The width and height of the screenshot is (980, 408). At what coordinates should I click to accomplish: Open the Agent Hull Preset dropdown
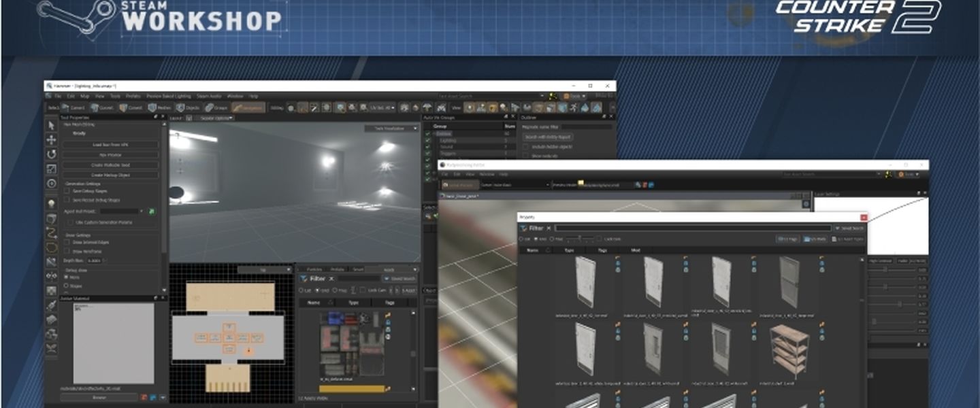click(122, 211)
